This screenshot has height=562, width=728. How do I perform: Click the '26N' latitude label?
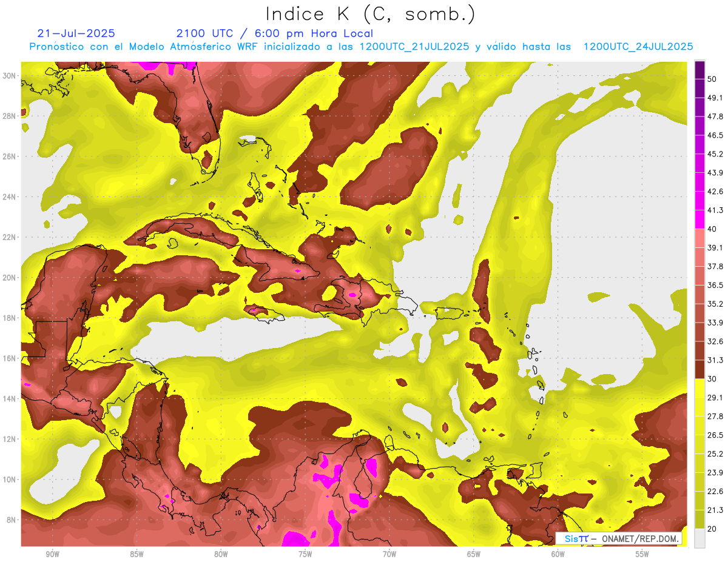click(9, 156)
